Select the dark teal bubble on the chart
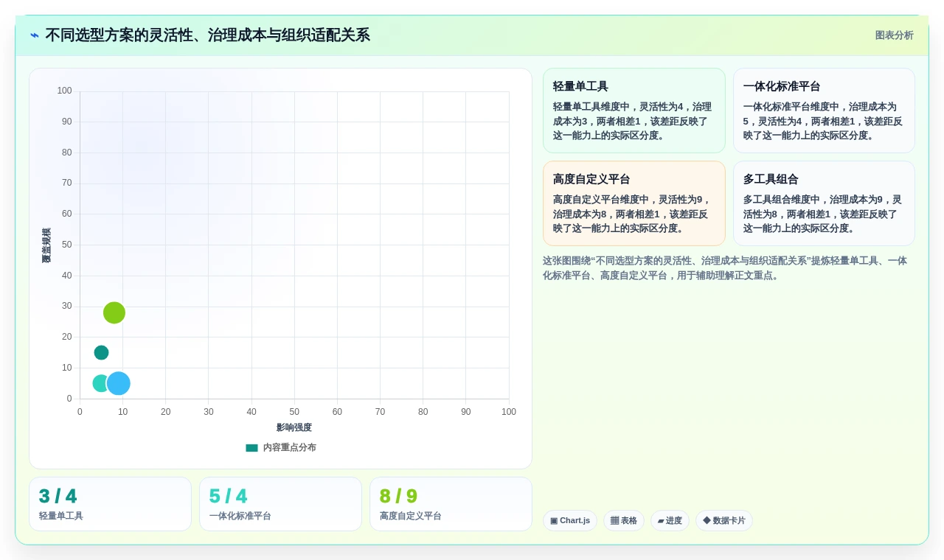Screen dimensions: 944x560 click(x=101, y=352)
